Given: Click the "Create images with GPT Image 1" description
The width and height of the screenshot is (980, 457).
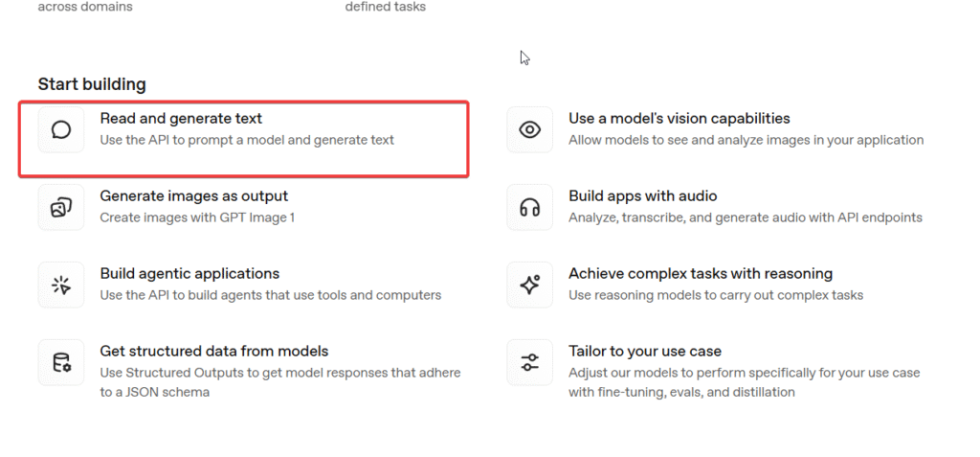Looking at the screenshot, I should pyautogui.click(x=197, y=217).
